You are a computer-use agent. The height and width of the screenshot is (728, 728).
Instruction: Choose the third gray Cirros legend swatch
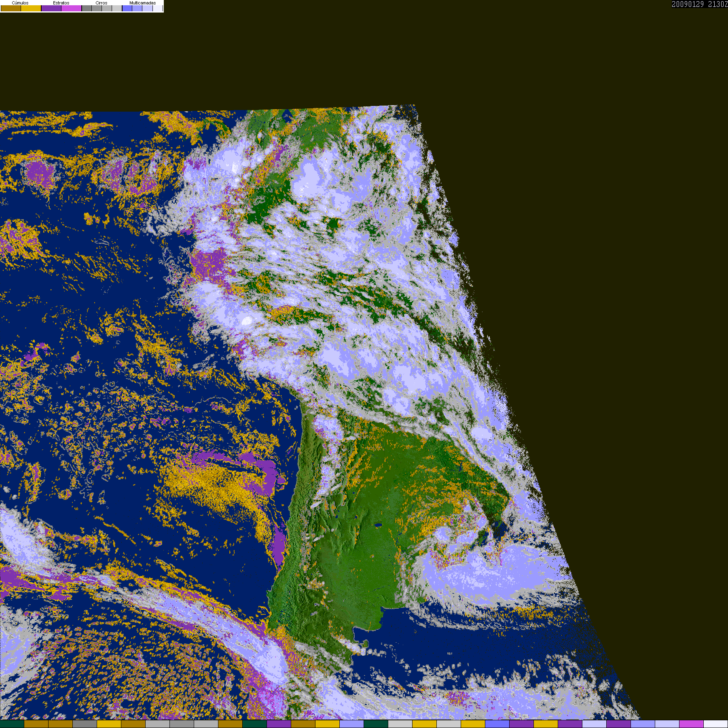[x=107, y=8]
